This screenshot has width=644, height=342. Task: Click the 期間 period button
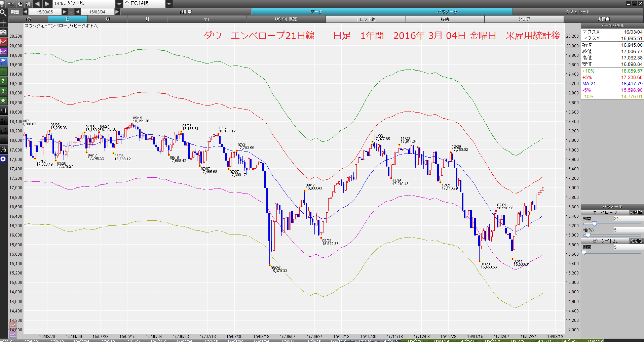(15, 12)
